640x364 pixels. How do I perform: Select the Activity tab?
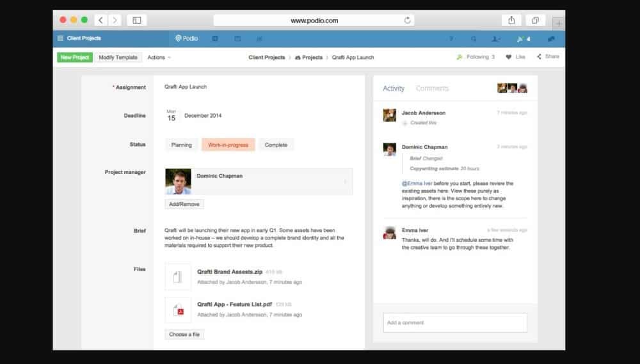[393, 88]
